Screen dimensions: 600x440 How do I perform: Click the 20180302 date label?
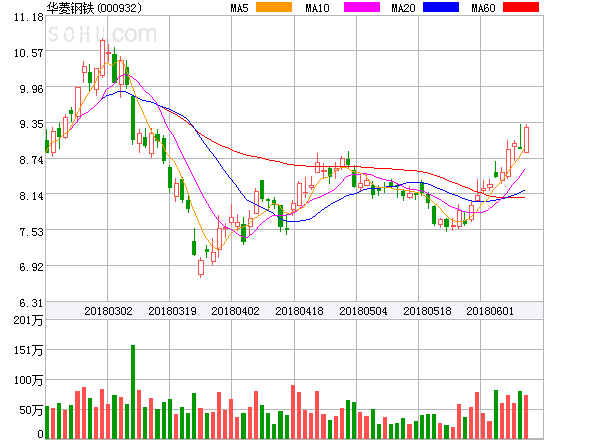point(108,311)
